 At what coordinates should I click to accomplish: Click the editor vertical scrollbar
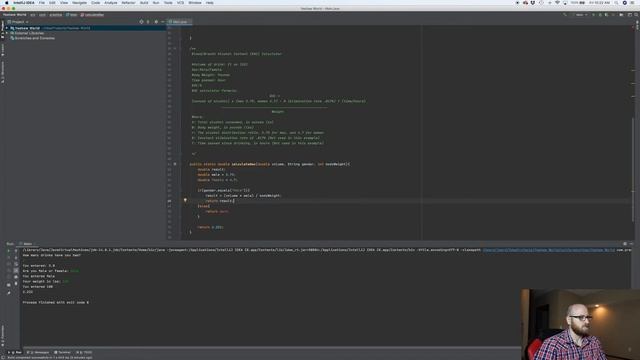pyautogui.click(x=633, y=171)
